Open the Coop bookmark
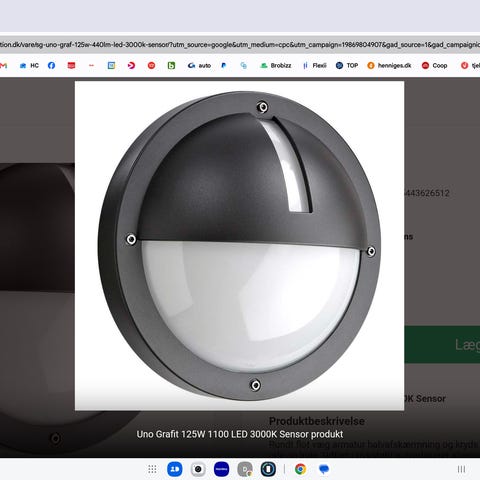The image size is (480, 480). [x=434, y=65]
